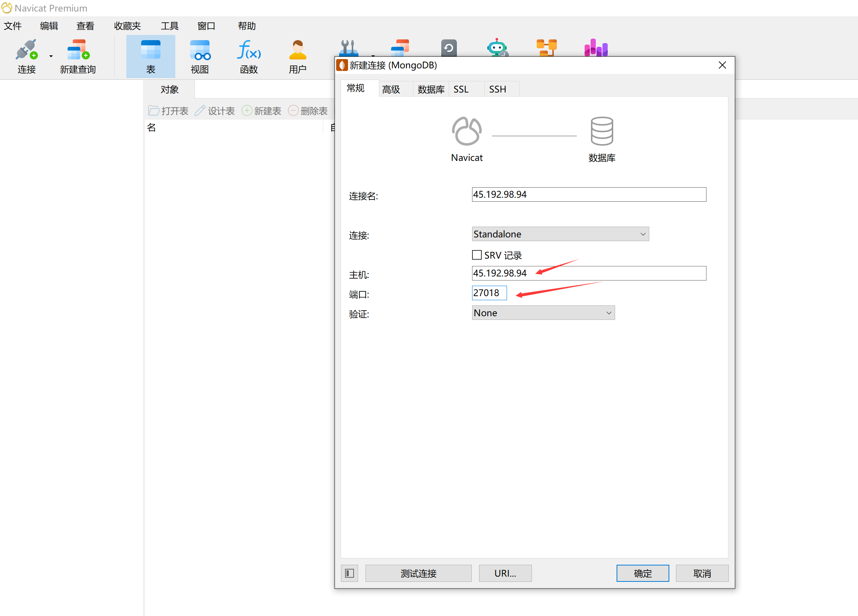This screenshot has width=858, height=616.
Task: Click the 端口 port field showing 27018
Action: 489,293
